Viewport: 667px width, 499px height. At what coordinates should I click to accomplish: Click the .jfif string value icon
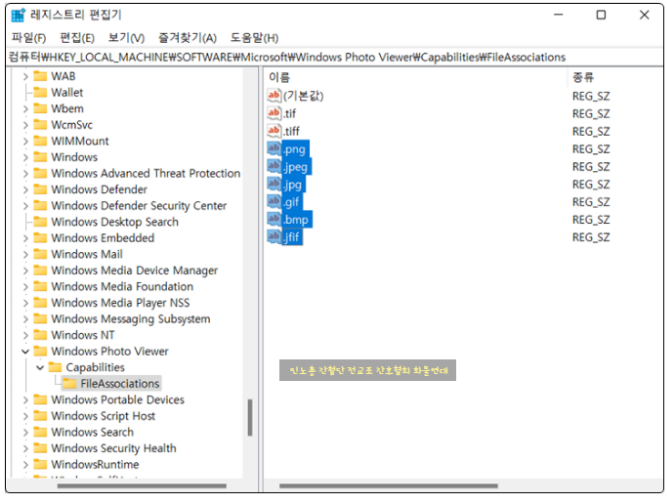pyautogui.click(x=274, y=237)
